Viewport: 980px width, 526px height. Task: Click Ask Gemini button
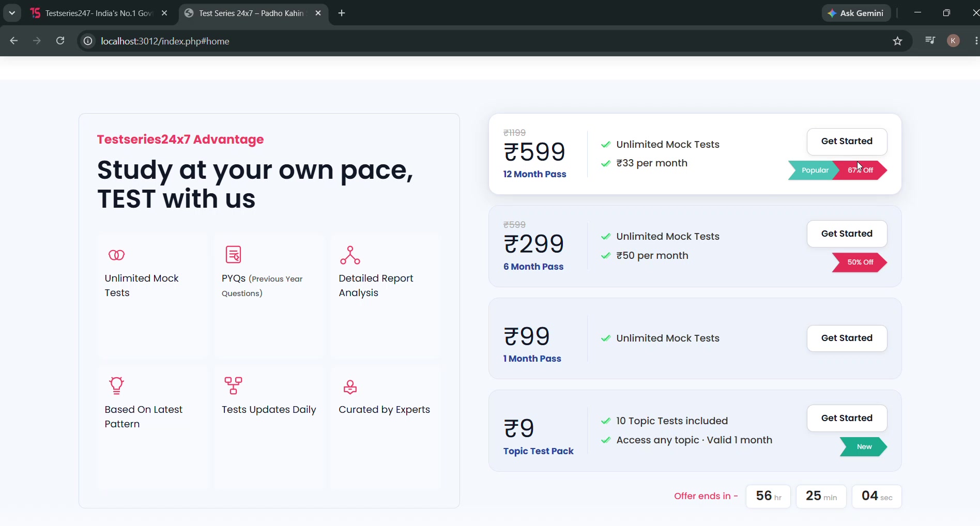[x=856, y=13]
